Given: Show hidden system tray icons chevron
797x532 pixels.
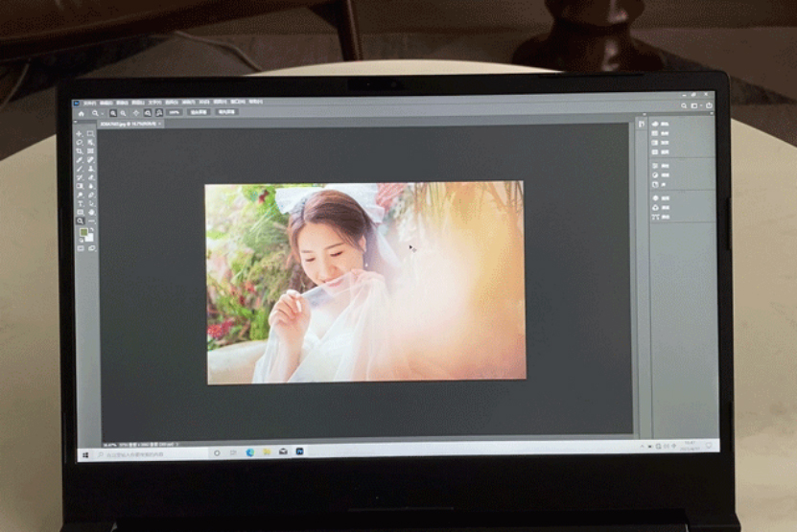Looking at the screenshot, I should [642, 446].
